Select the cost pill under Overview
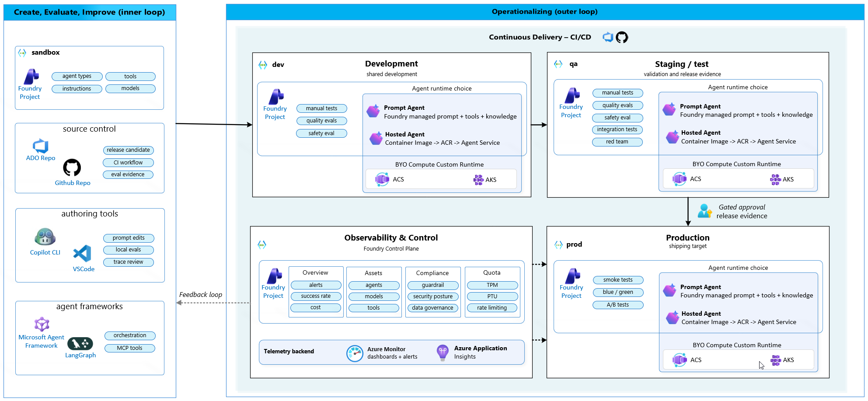This screenshot has height=401, width=868. coord(316,307)
